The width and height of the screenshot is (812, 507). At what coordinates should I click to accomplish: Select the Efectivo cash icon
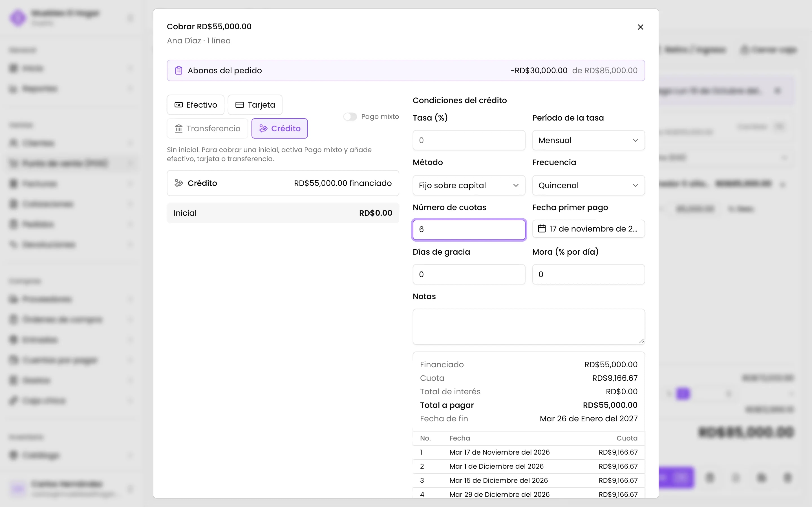178,105
